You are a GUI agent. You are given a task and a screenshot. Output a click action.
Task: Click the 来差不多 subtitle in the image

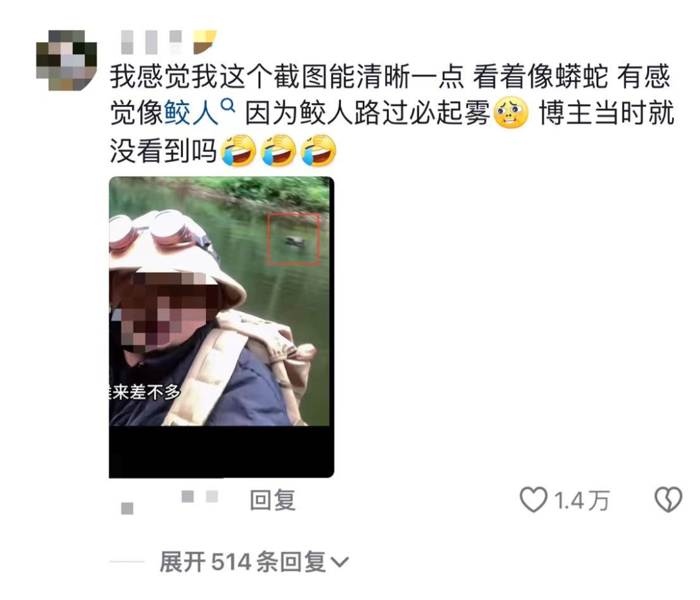tap(145, 392)
